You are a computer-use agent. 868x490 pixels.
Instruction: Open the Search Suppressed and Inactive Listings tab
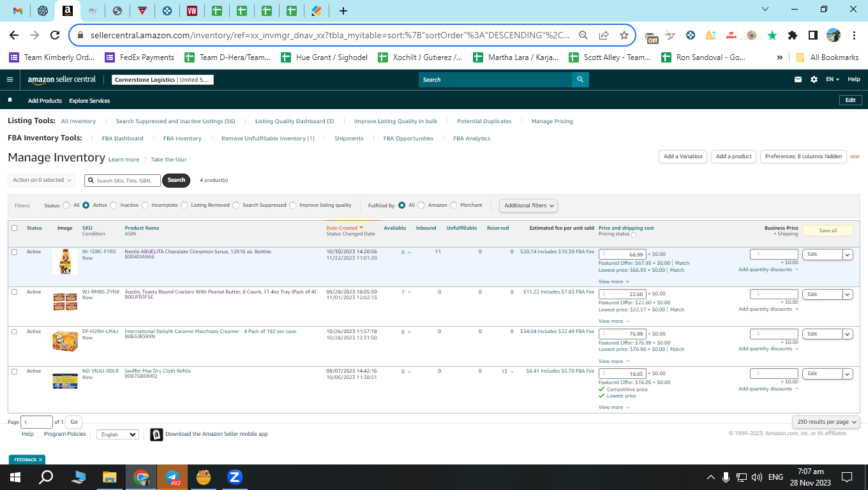point(176,121)
